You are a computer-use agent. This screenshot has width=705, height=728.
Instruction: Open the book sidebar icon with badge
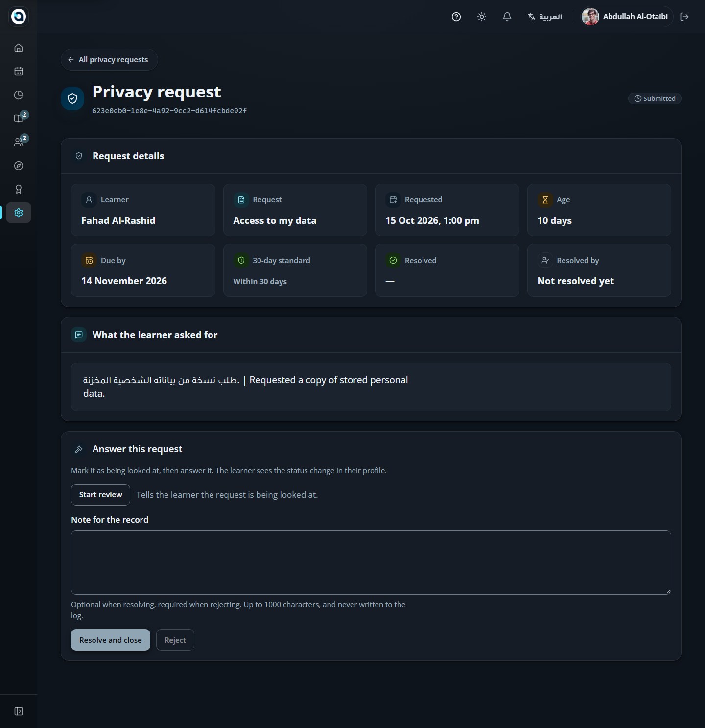(19, 119)
